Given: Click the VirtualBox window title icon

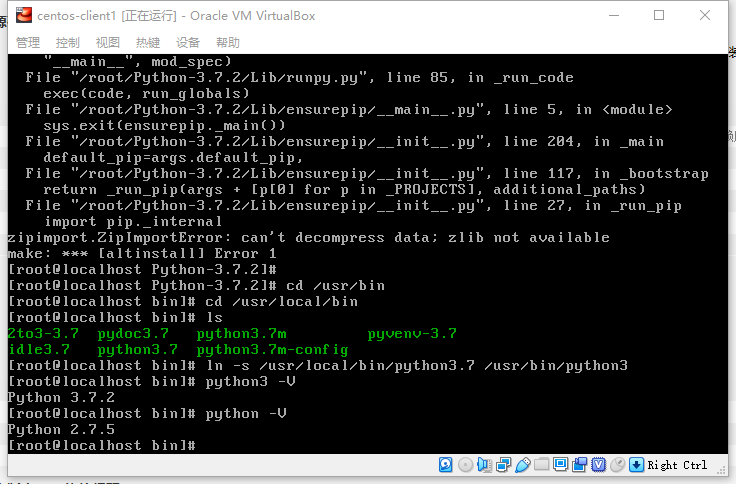Looking at the screenshot, I should click(23, 15).
